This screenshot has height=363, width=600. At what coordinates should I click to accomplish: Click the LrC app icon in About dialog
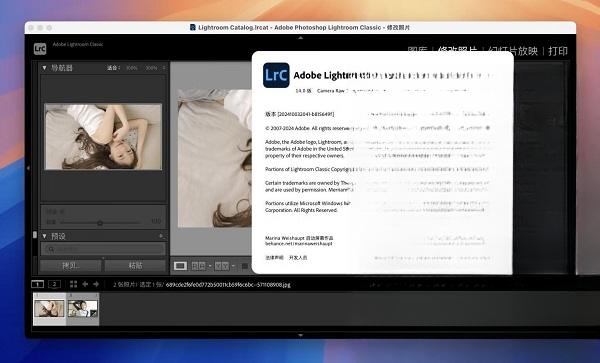276,75
